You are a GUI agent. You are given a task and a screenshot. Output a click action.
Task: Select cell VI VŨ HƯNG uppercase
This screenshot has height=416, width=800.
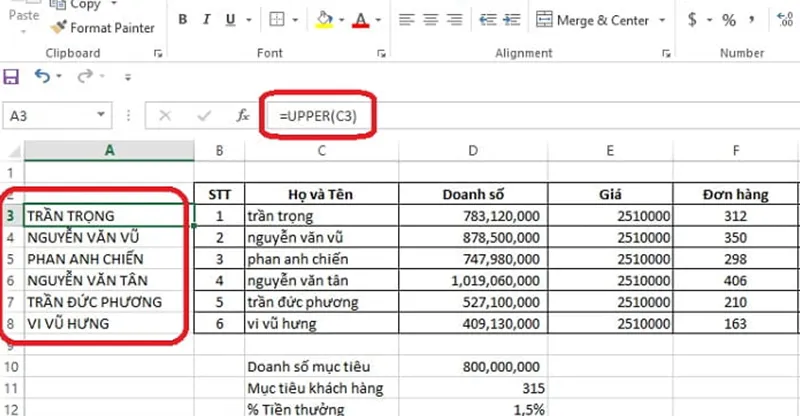pyautogui.click(x=109, y=324)
